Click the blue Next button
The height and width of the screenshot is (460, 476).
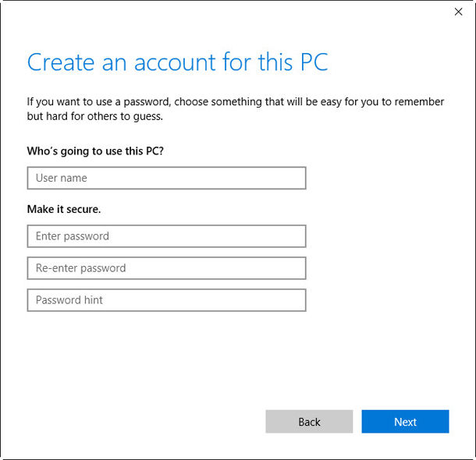405,422
